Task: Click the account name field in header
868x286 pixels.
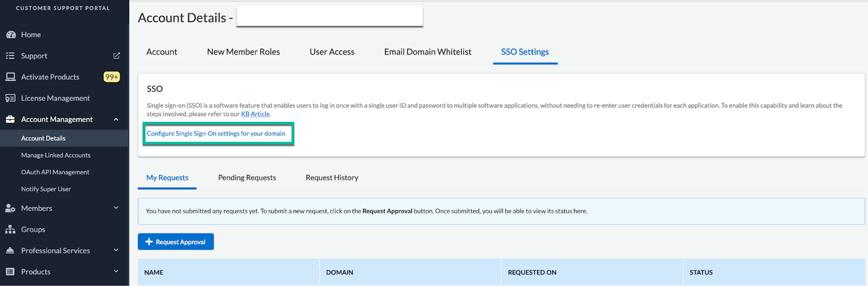Action: [329, 17]
